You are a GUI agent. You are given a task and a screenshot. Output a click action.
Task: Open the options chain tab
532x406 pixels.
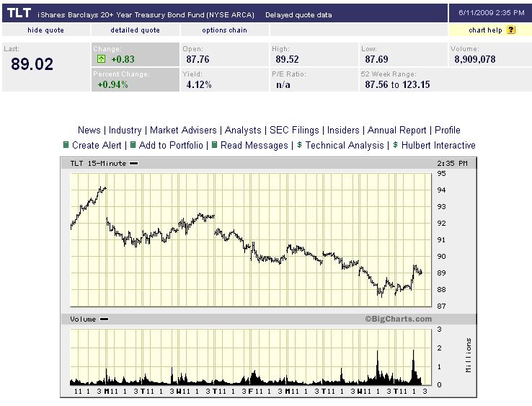coord(224,30)
